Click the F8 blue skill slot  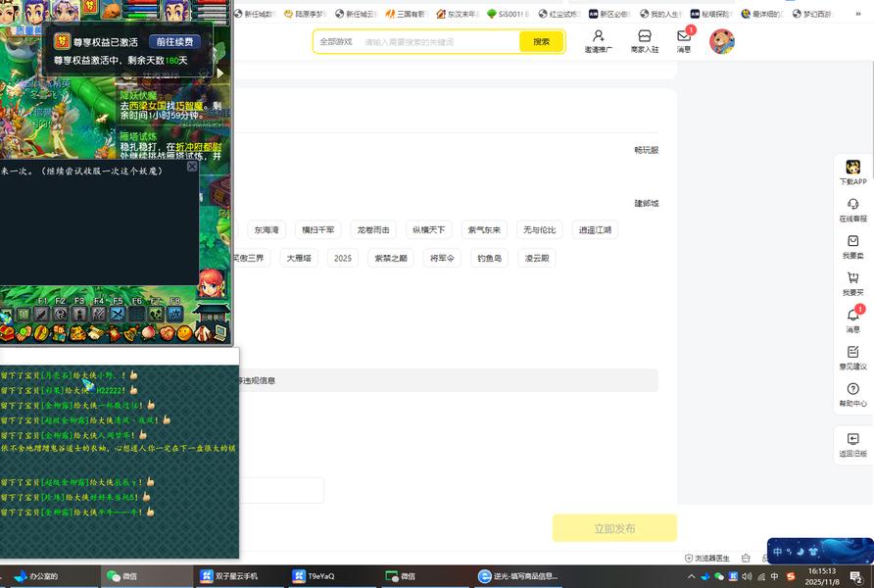pos(174,314)
